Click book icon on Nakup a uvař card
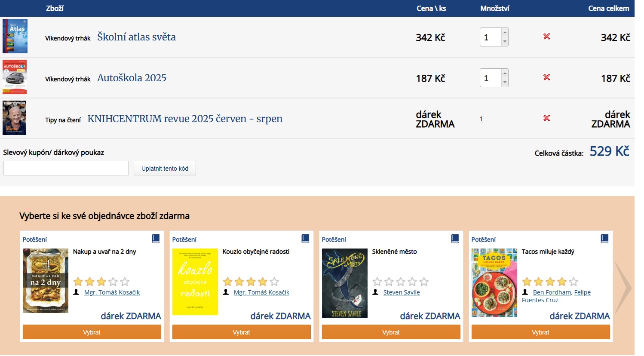Image resolution: width=644 pixels, height=356 pixels. pyautogui.click(x=156, y=239)
